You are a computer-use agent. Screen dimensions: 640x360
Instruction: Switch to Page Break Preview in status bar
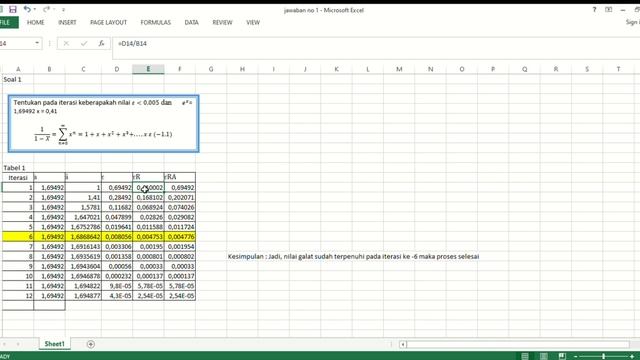562,356
